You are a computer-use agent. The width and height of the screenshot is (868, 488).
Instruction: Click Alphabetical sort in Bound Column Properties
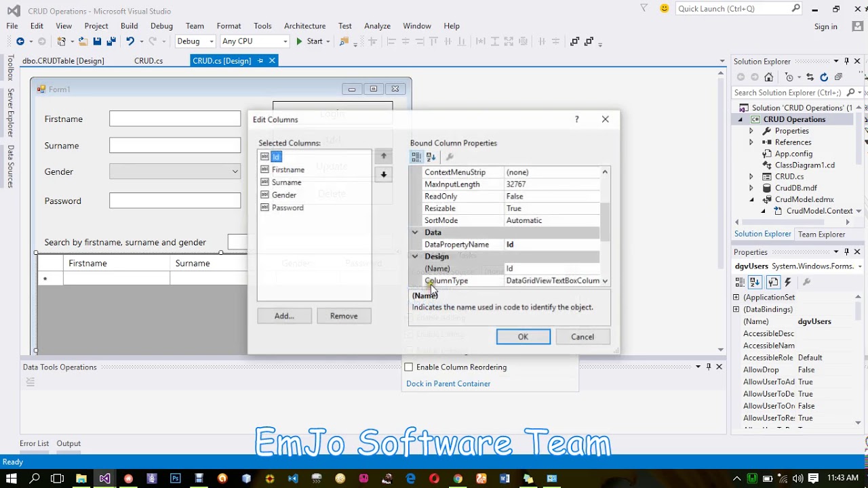[431, 157]
